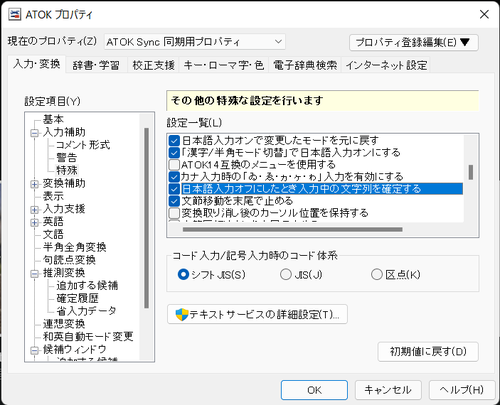Switch to the 電子辞典検索 tab

tap(305, 65)
